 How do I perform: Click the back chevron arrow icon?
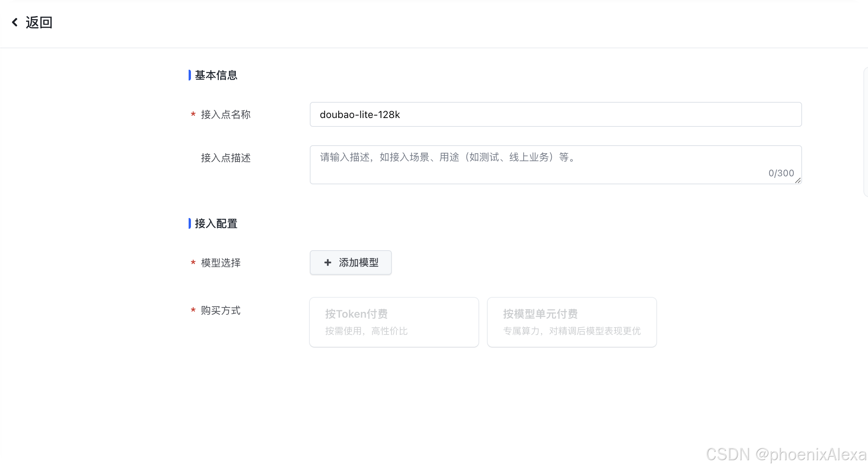coord(15,23)
